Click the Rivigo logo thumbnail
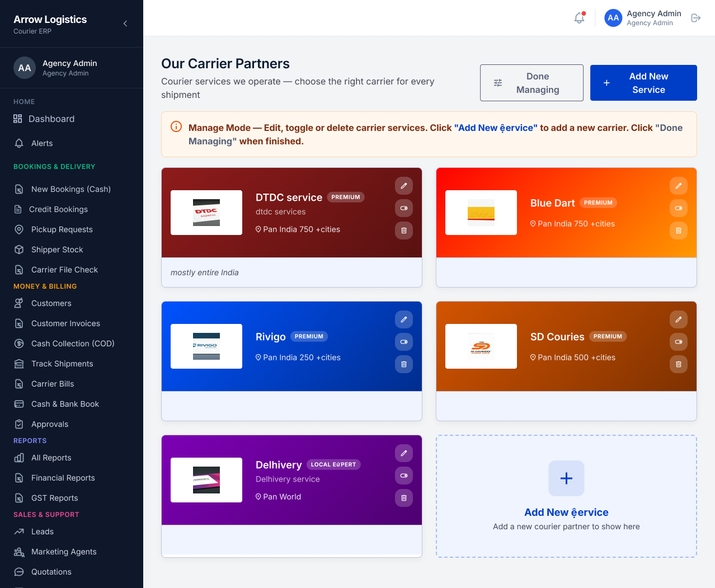Viewport: 715px width, 588px height. click(206, 346)
